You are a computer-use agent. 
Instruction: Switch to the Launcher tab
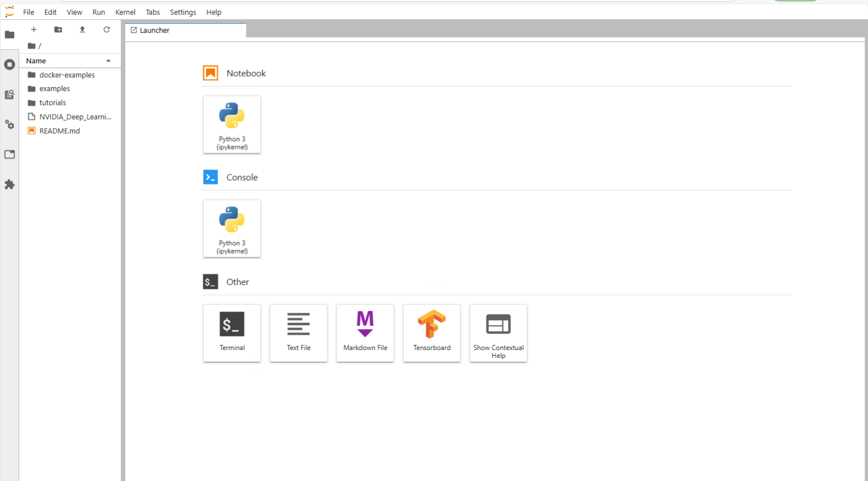pos(186,30)
